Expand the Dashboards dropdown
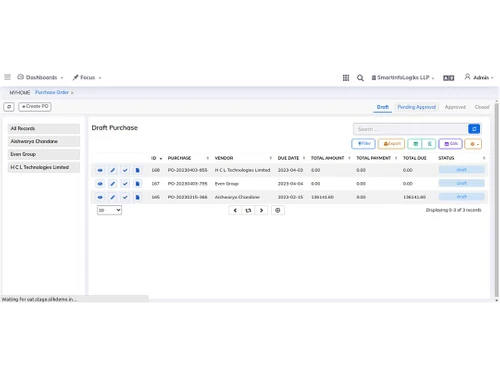Viewport: 500px width, 375px height. 40,77
